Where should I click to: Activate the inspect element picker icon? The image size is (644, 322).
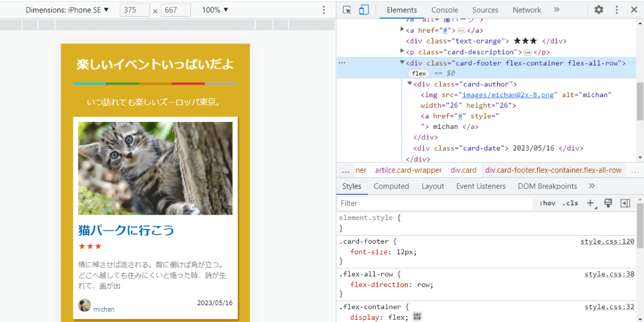[x=347, y=10]
